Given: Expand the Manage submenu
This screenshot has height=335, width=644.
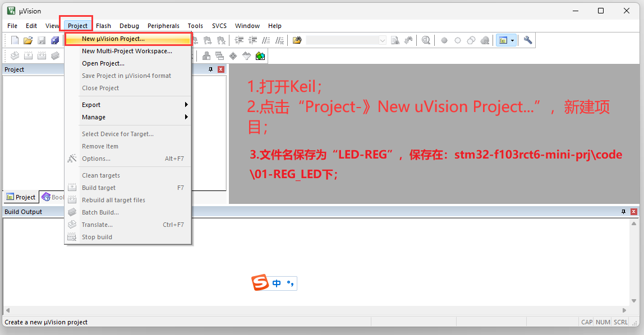Looking at the screenshot, I should pos(136,117).
